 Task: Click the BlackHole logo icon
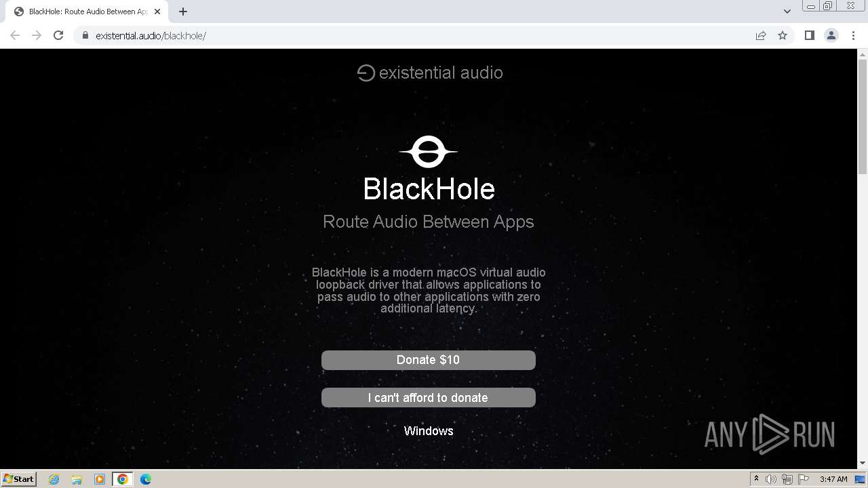pos(429,152)
